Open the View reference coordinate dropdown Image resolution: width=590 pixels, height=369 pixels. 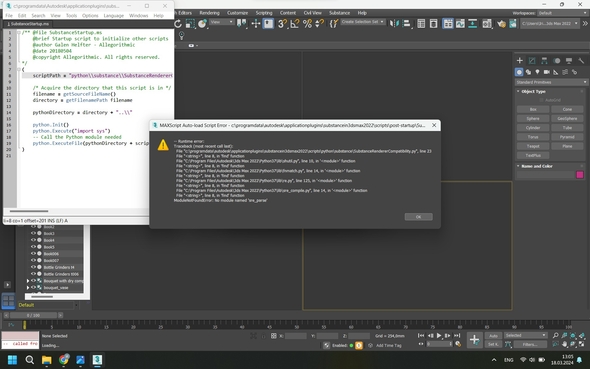pos(222,22)
